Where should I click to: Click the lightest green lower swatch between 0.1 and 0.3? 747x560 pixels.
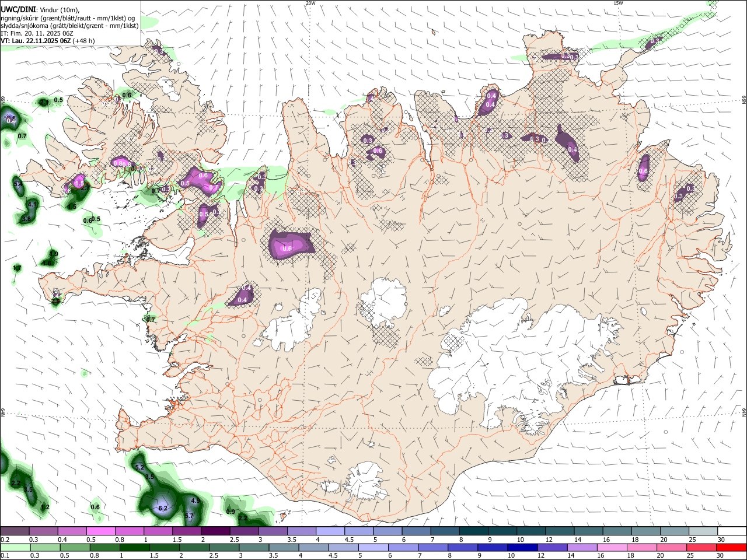tap(15, 547)
